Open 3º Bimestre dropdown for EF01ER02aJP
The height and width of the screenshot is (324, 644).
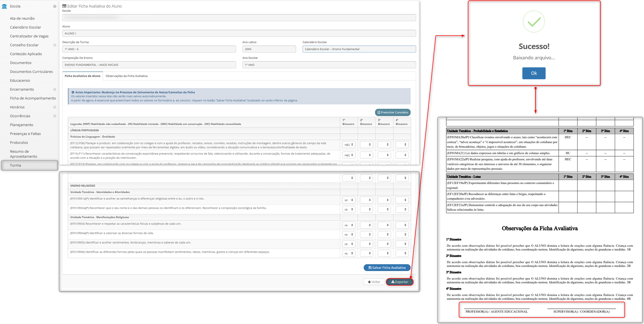[x=384, y=210]
